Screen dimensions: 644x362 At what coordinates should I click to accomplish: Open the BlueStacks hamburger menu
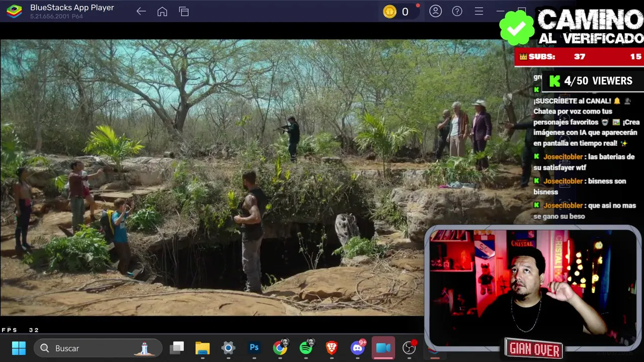[479, 11]
